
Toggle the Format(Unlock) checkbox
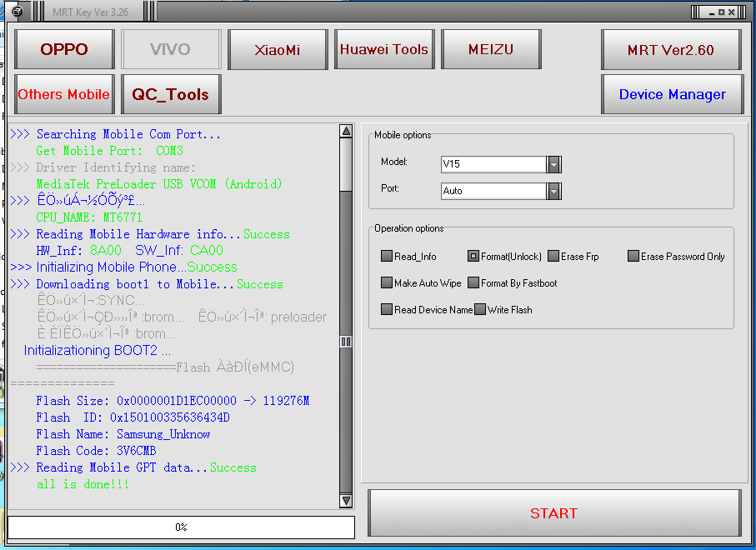[473, 256]
